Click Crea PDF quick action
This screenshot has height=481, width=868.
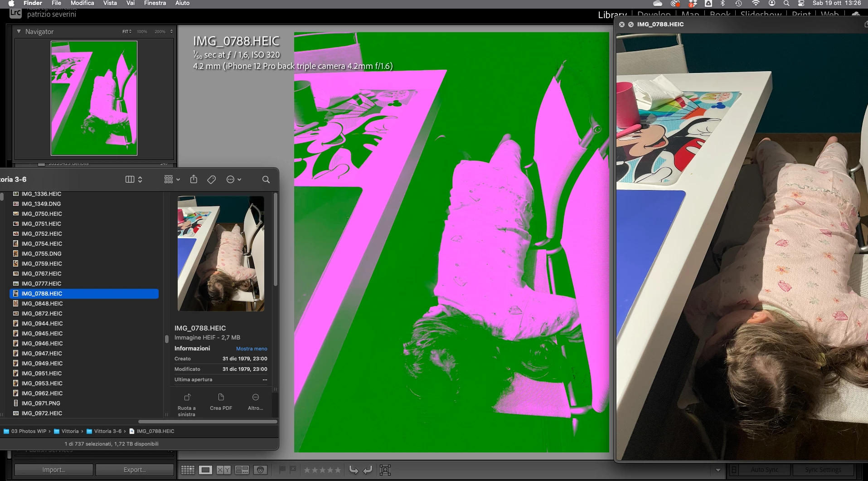point(221,402)
